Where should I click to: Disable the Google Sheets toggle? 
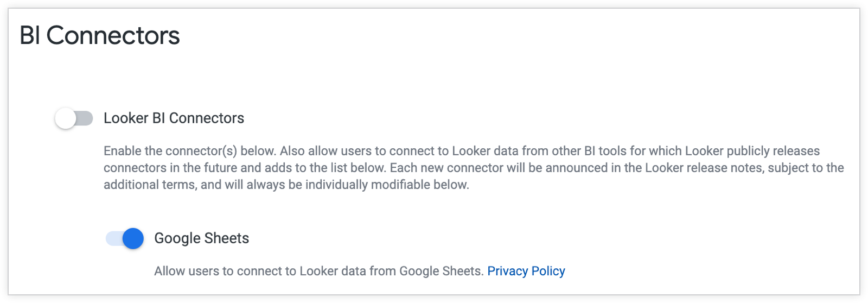(x=125, y=238)
